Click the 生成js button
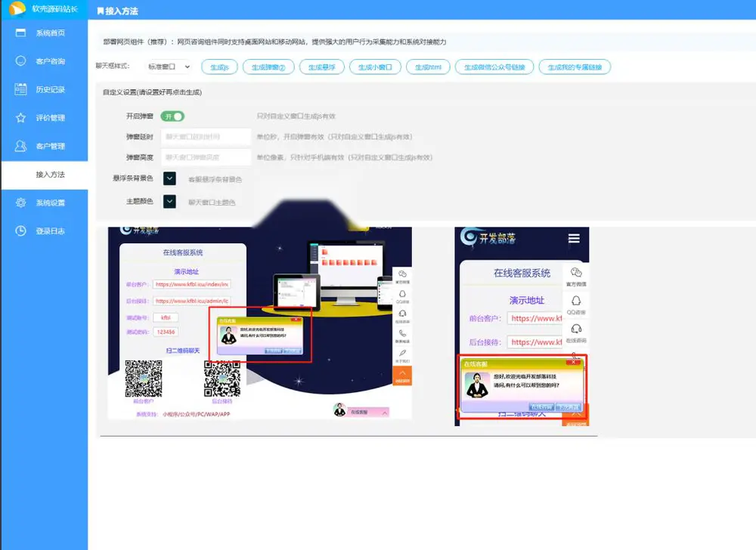The height and width of the screenshot is (550, 756). click(x=219, y=67)
